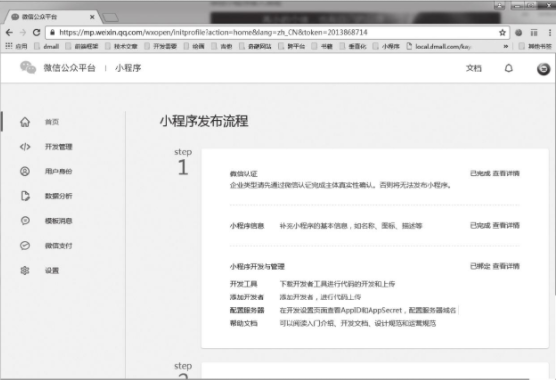Click the 微信公众平台 title in the header

(x=70, y=68)
